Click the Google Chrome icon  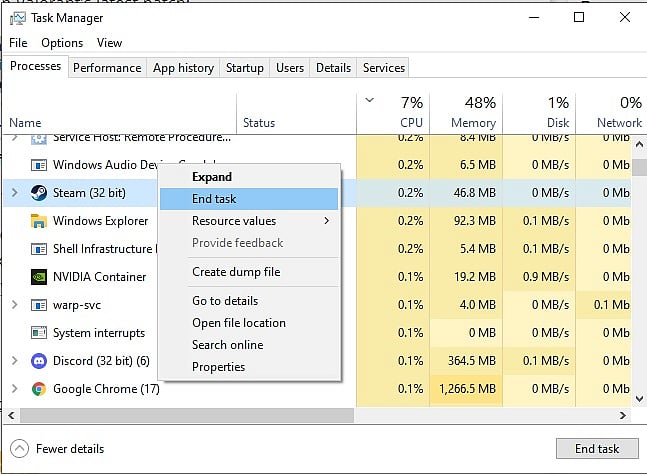click(39, 389)
